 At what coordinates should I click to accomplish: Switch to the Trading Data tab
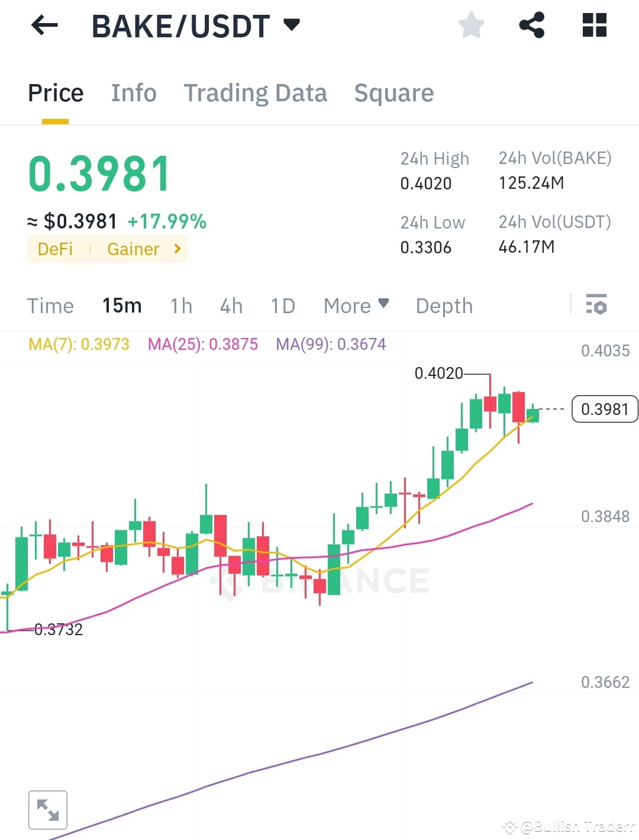pos(256,92)
